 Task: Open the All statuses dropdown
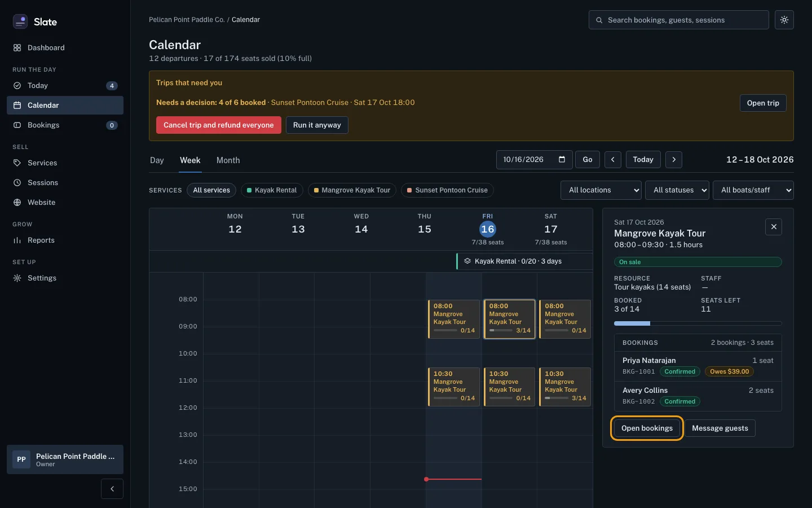coord(677,190)
